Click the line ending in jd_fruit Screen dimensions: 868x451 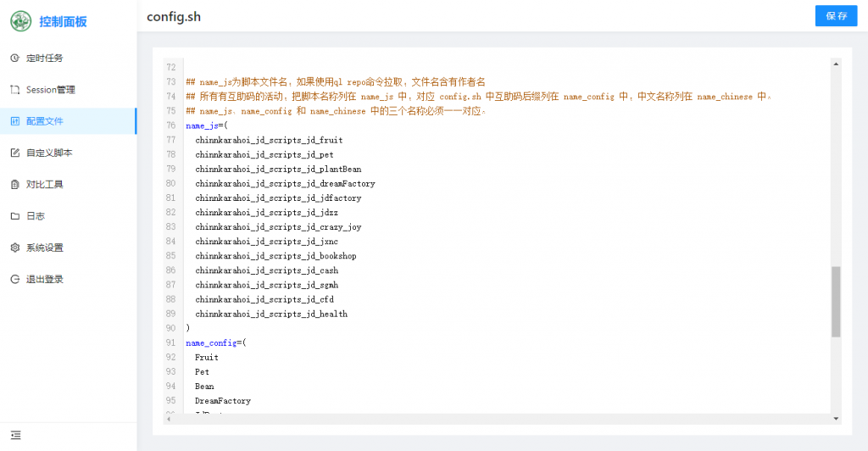pyautogui.click(x=269, y=140)
